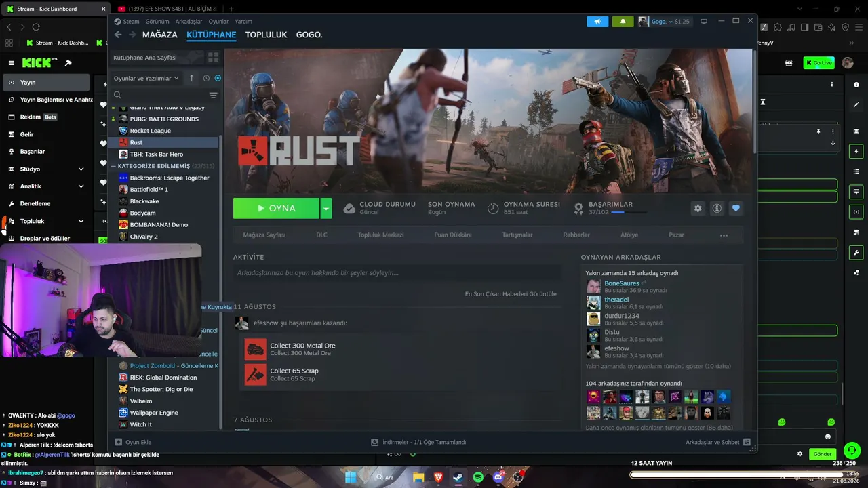Toggle Rust favorite heart button
Viewport: 868px width, 488px height.
736,208
